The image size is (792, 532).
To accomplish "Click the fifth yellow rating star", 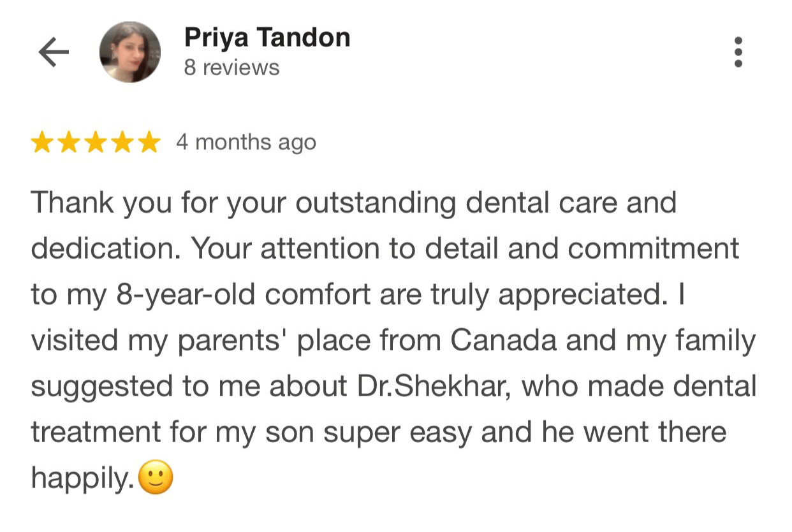I will pos(149,142).
